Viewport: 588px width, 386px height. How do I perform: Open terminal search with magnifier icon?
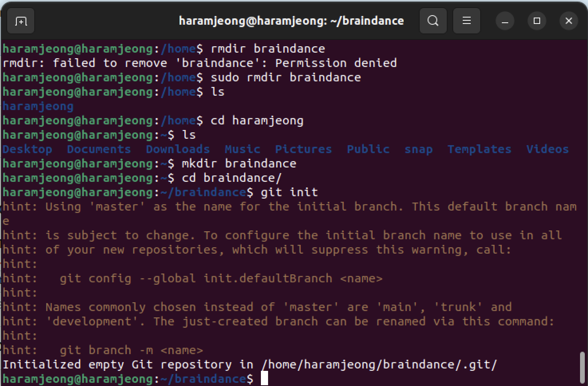pos(433,21)
